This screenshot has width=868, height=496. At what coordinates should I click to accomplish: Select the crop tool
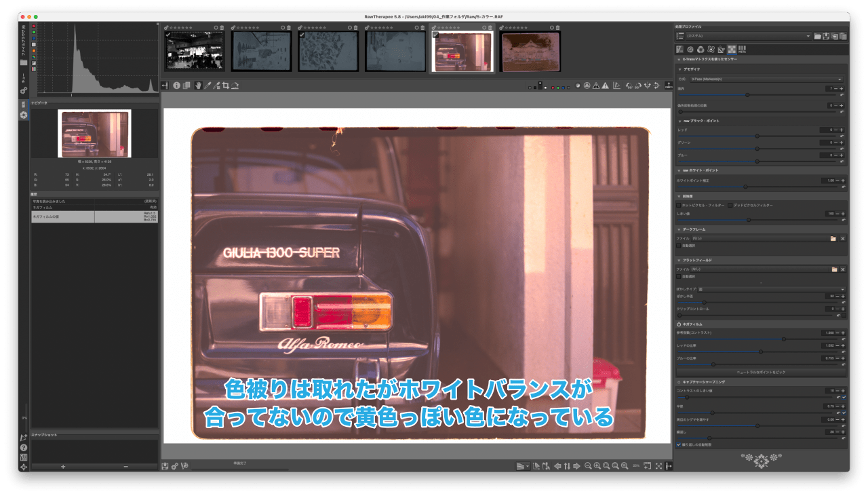225,85
